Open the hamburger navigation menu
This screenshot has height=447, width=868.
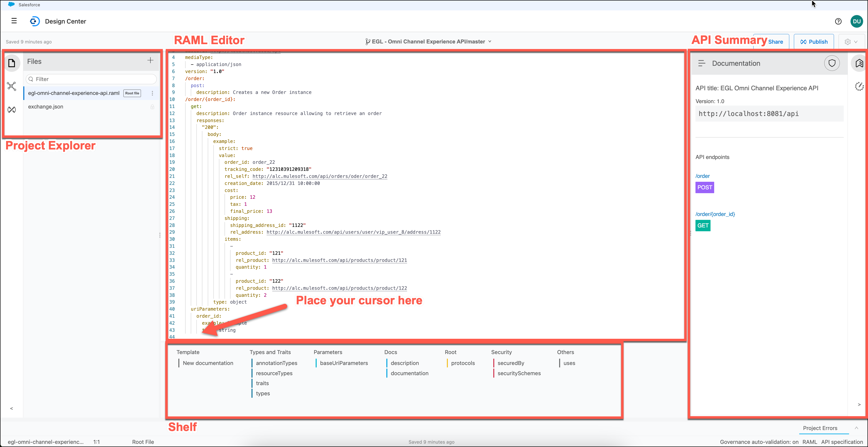click(14, 21)
